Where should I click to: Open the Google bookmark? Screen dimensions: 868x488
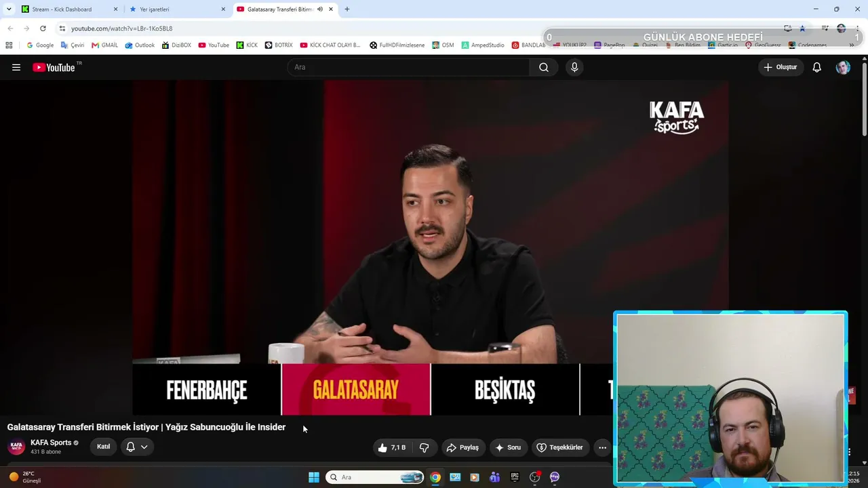click(x=40, y=45)
